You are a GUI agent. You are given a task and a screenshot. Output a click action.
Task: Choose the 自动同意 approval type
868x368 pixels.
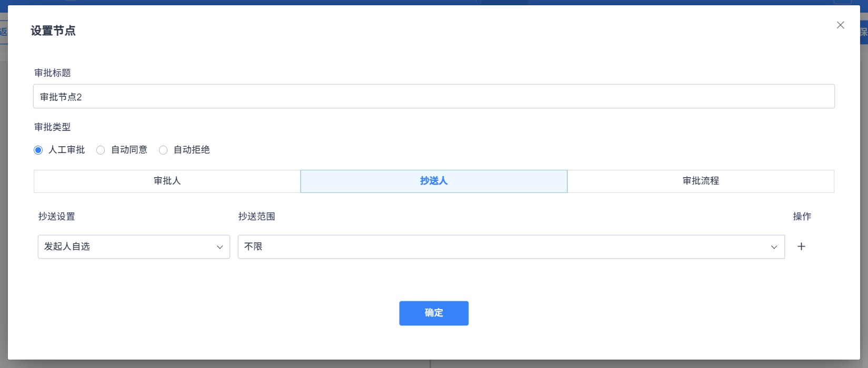point(101,150)
